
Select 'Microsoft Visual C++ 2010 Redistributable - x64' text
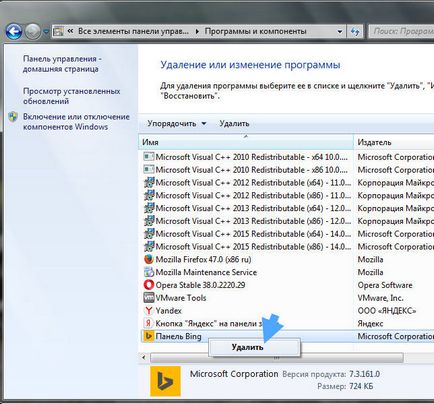click(252, 157)
